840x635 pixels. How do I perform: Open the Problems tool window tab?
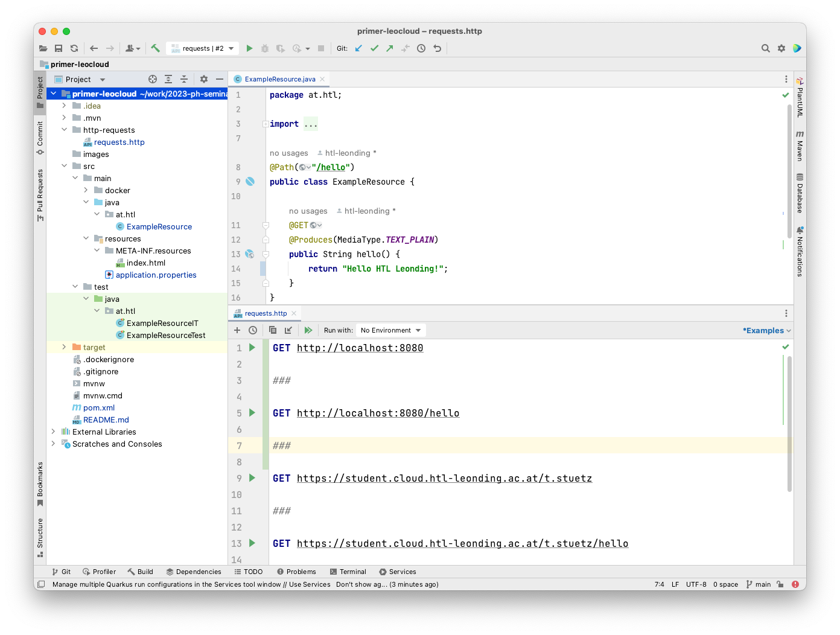point(296,572)
